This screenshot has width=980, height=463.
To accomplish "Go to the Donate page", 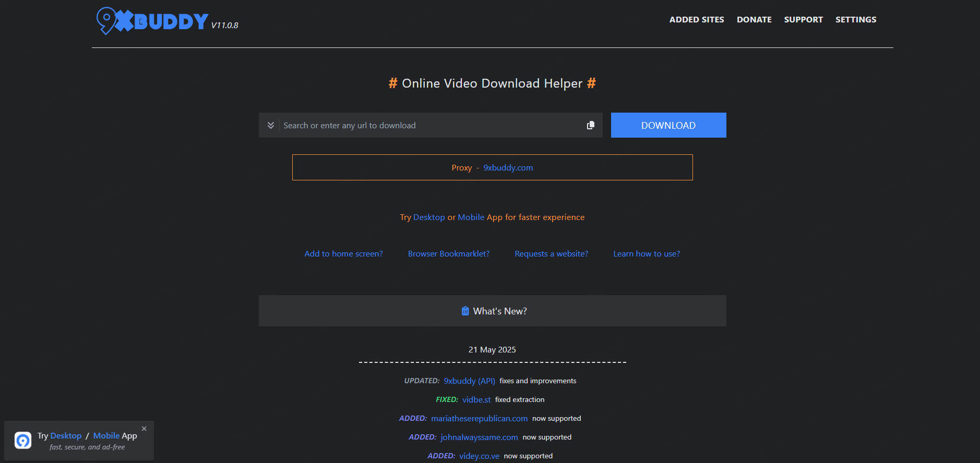I will (x=754, y=20).
